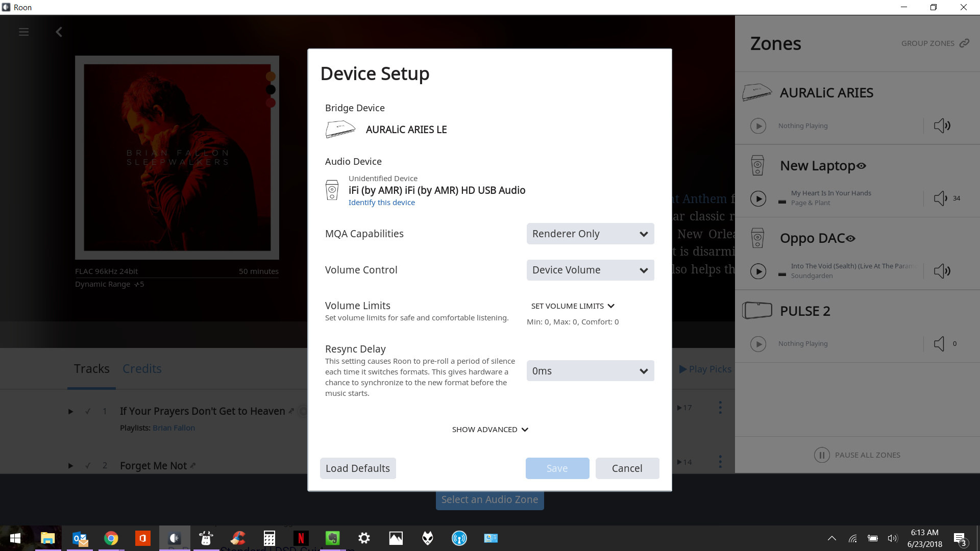Open options menu for track 2
Screen dimensions: 980x551
(720, 462)
